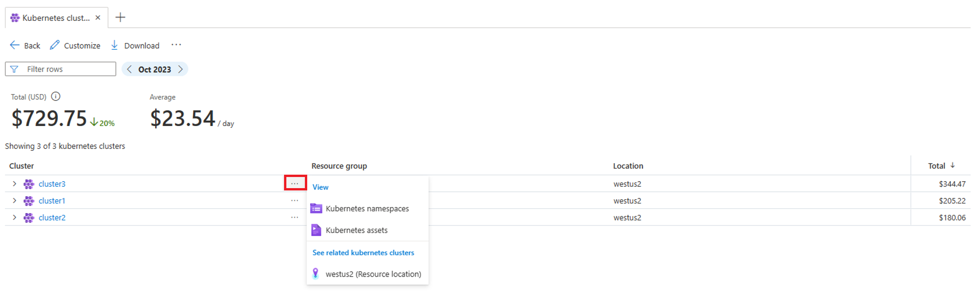Choose westus2 (Resource location) menu item
Image resolution: width=980 pixels, height=297 pixels.
tap(373, 274)
